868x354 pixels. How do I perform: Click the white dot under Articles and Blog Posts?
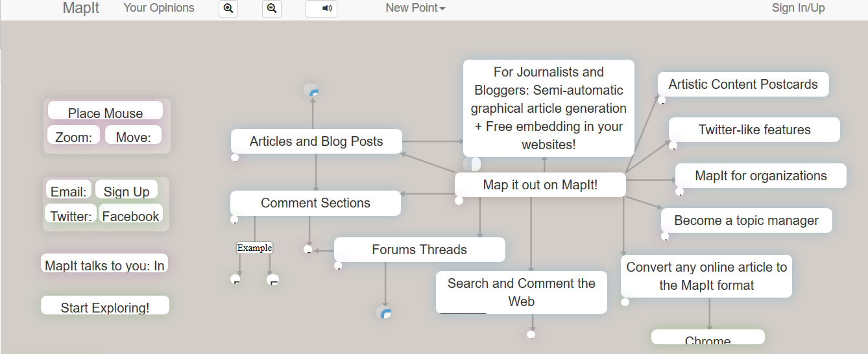(x=235, y=158)
